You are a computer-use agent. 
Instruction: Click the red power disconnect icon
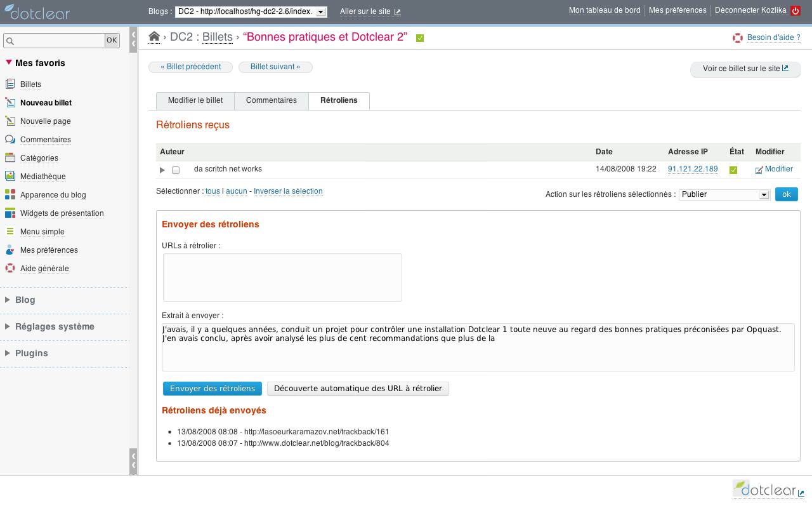(795, 11)
